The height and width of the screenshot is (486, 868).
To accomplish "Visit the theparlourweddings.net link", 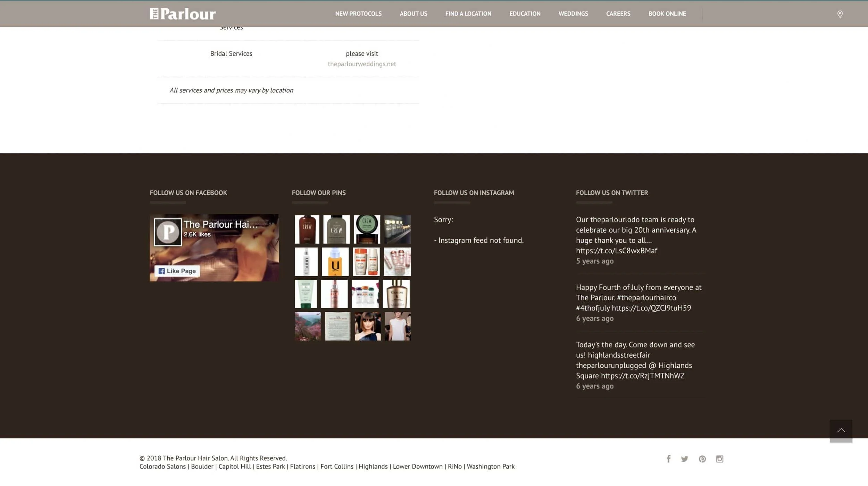I will 361,64.
